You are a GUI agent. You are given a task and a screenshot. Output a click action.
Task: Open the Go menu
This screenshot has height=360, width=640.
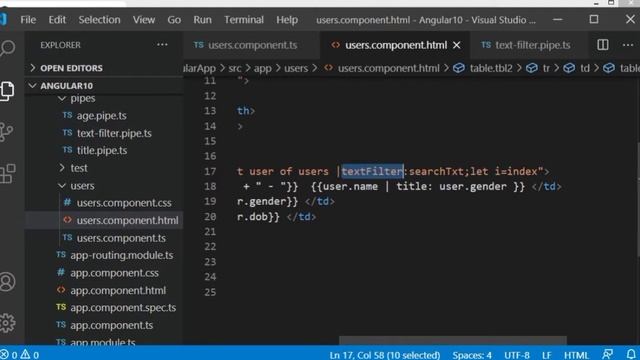(x=174, y=20)
